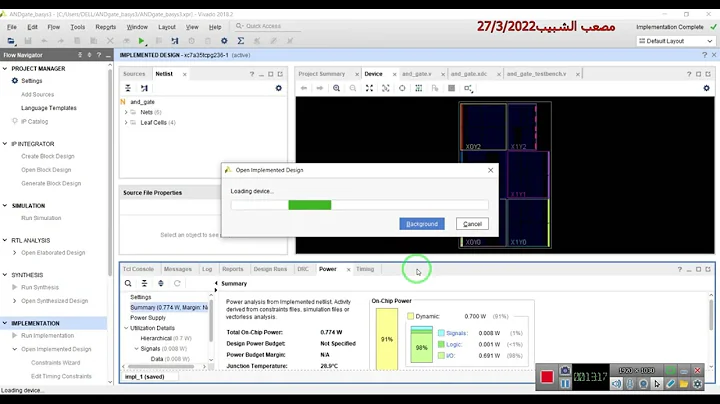
Task: Click the green Logic color swatch
Action: coord(441,344)
